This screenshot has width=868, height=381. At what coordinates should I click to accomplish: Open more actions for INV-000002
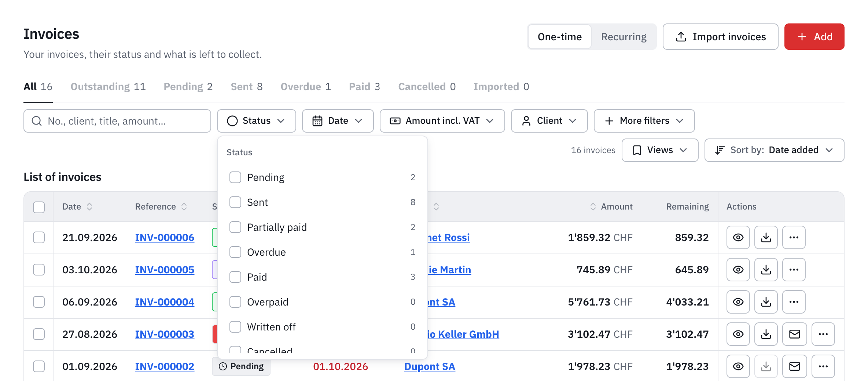[823, 366]
